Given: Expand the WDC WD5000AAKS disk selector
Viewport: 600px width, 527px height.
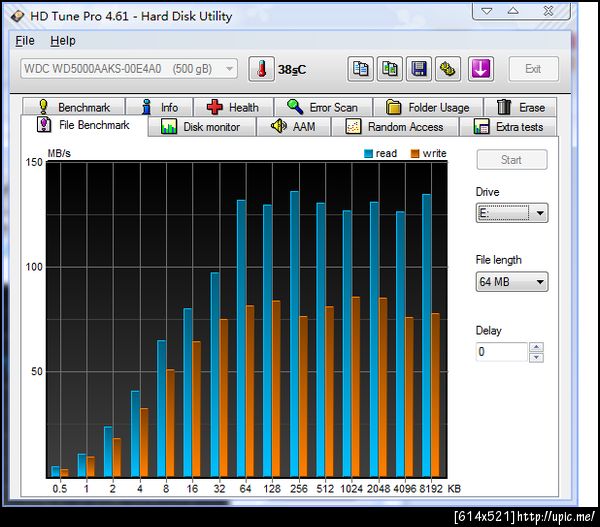Looking at the screenshot, I should click(x=129, y=69).
